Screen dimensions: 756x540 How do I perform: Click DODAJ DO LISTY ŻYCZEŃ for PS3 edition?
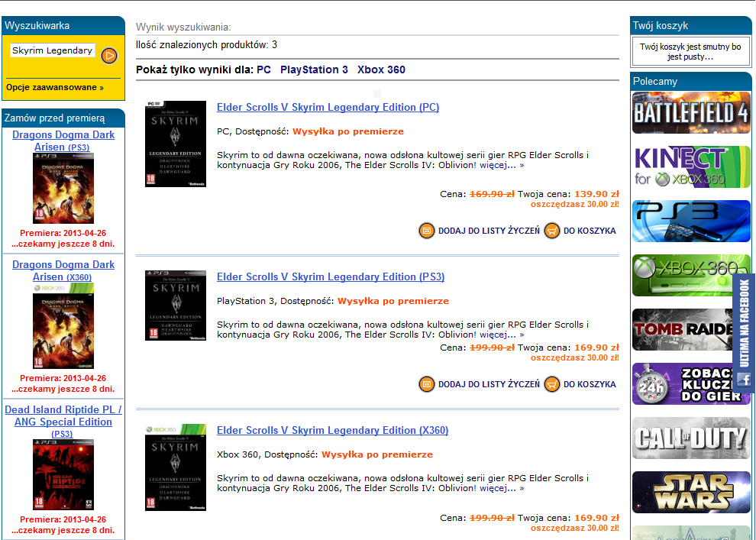tap(489, 384)
